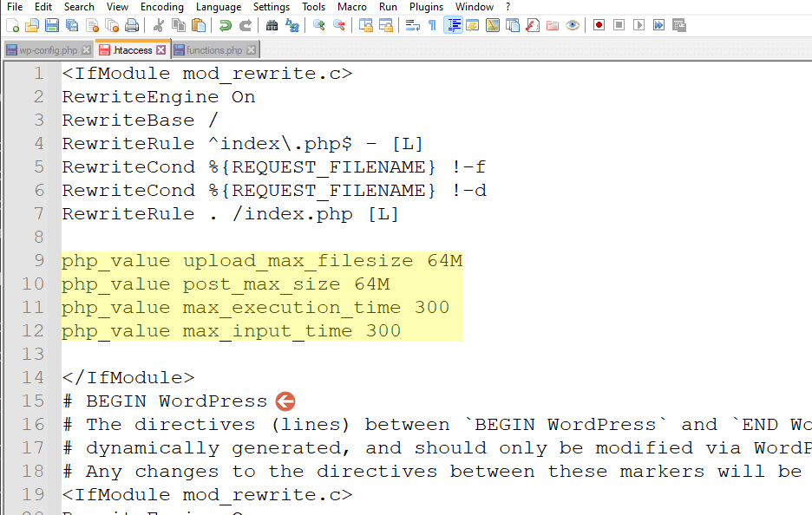Click the Save All toolbar icon
This screenshot has height=515, width=812.
click(x=72, y=25)
